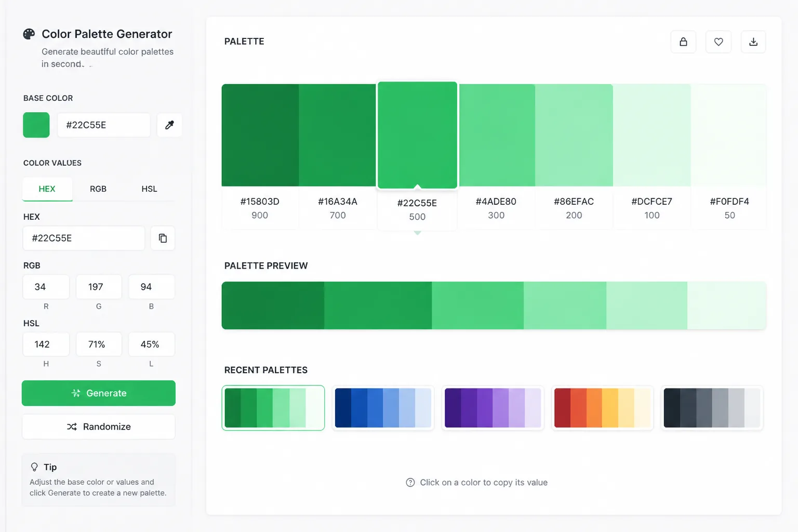Open the blue recent palette
The image size is (798, 532).
click(x=383, y=408)
